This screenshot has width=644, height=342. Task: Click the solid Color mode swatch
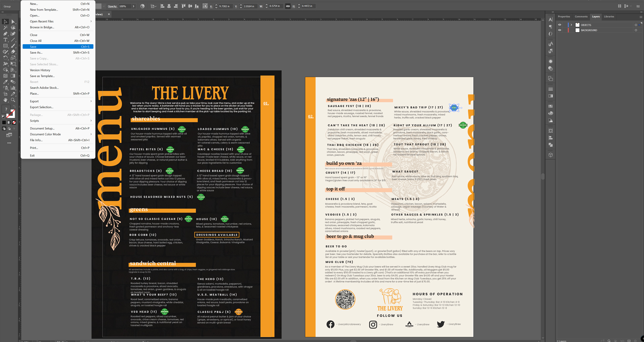[x=4, y=123]
